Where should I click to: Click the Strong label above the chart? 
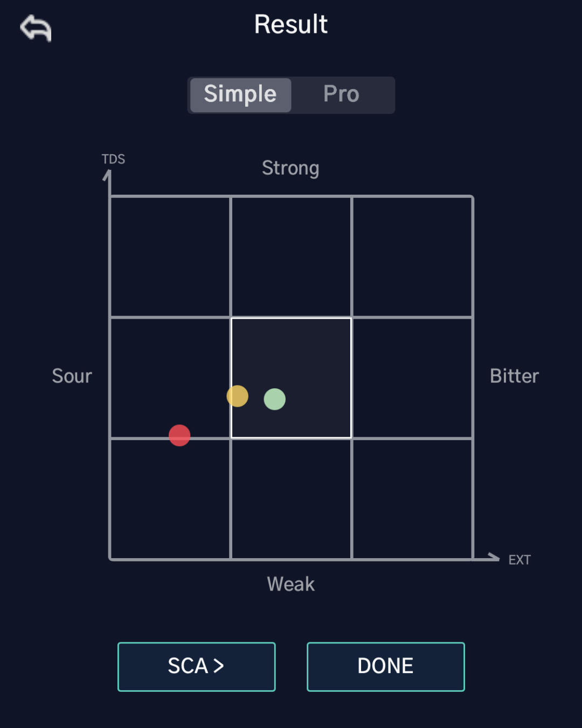point(290,168)
